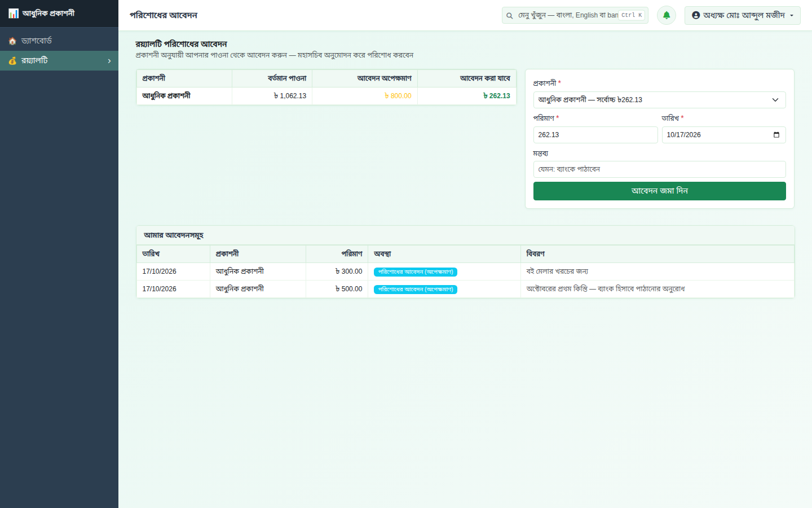Go to ড্যাশবোর্ড in the sidebar
Image resolution: width=812 pixels, height=508 pixels.
(59, 41)
